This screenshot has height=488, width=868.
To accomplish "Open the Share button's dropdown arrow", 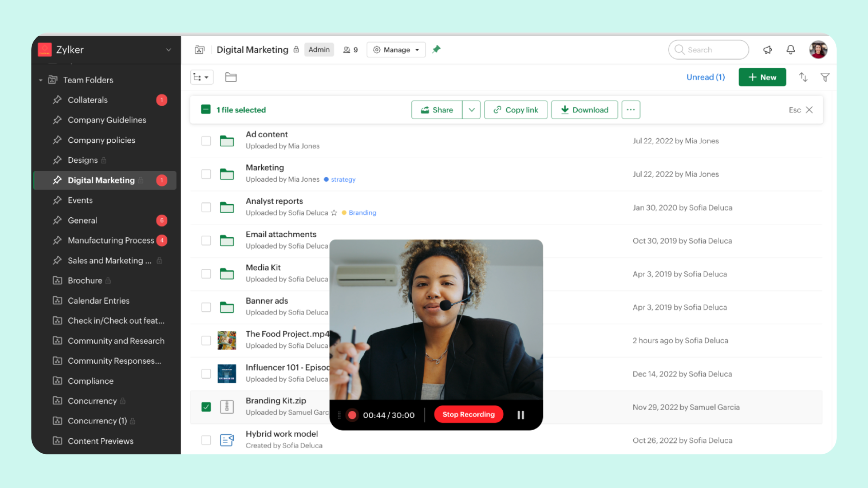I will (472, 110).
